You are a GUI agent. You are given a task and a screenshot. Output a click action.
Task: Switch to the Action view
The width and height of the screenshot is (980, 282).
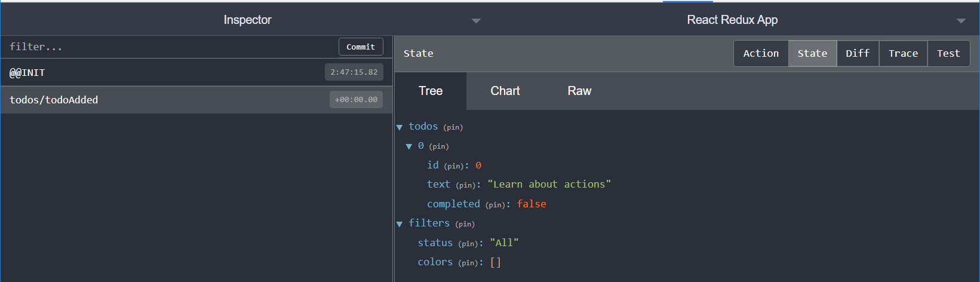click(761, 53)
